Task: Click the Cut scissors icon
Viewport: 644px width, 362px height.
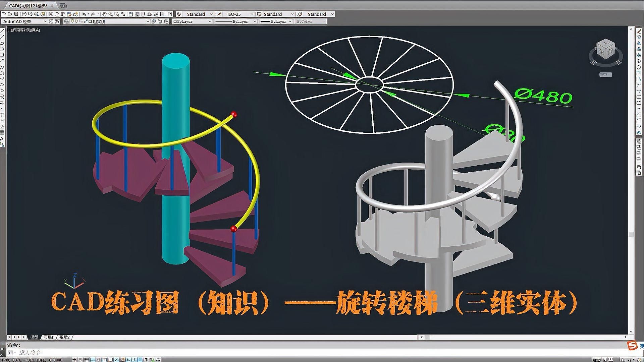Action: coord(51,14)
